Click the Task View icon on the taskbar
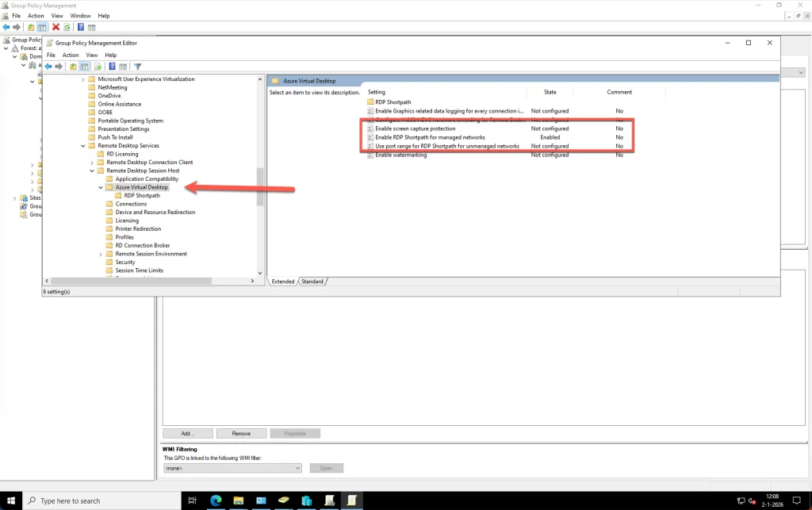This screenshot has width=812, height=510. (192, 500)
